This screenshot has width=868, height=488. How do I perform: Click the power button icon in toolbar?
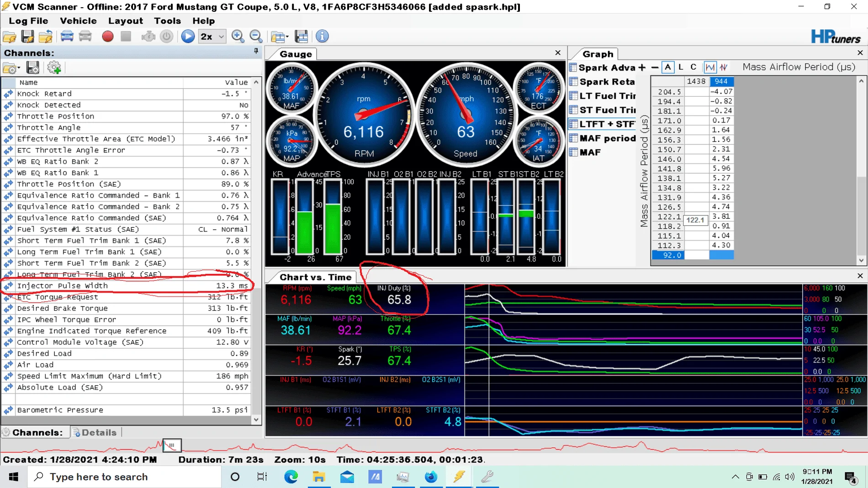click(x=167, y=37)
